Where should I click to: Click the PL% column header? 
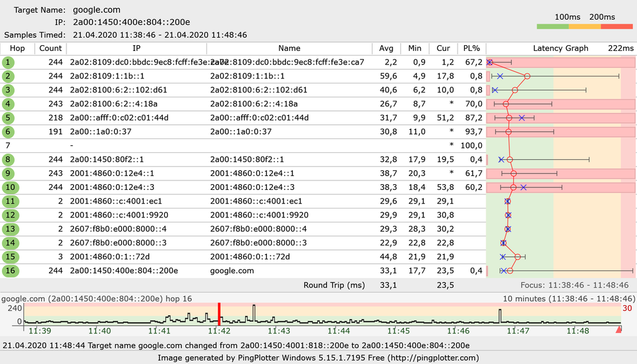tap(472, 48)
